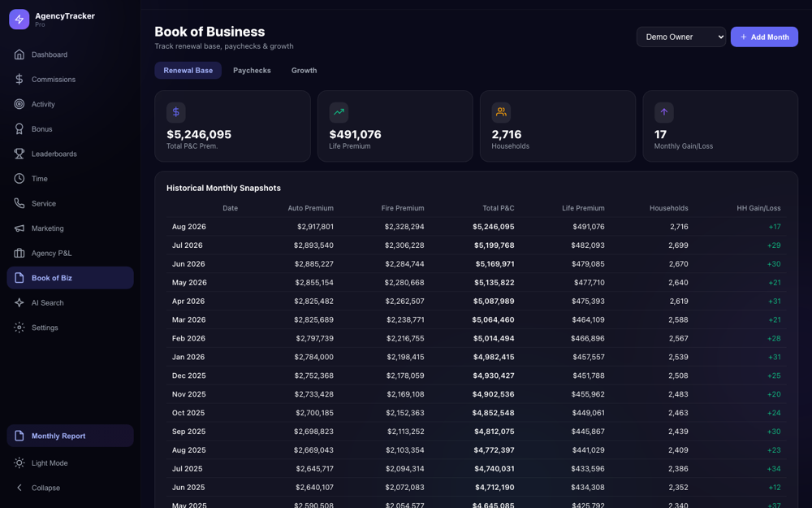Collapse the sidebar via Collapse label

point(45,488)
